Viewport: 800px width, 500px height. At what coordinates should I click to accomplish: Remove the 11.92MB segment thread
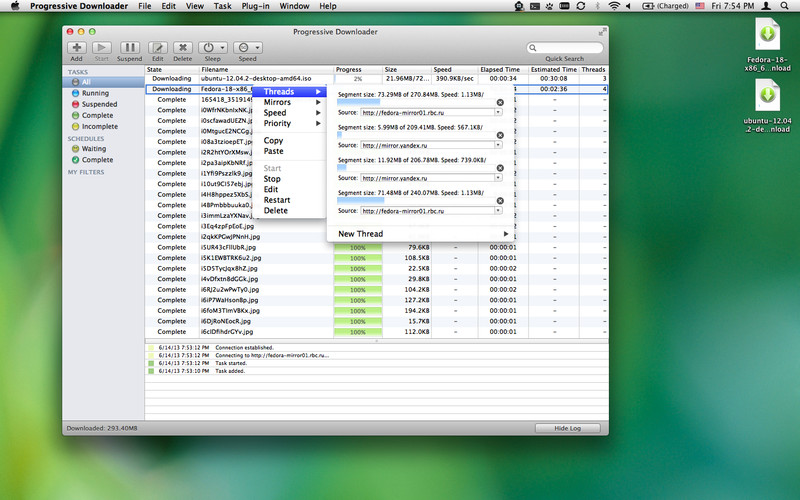(500, 168)
